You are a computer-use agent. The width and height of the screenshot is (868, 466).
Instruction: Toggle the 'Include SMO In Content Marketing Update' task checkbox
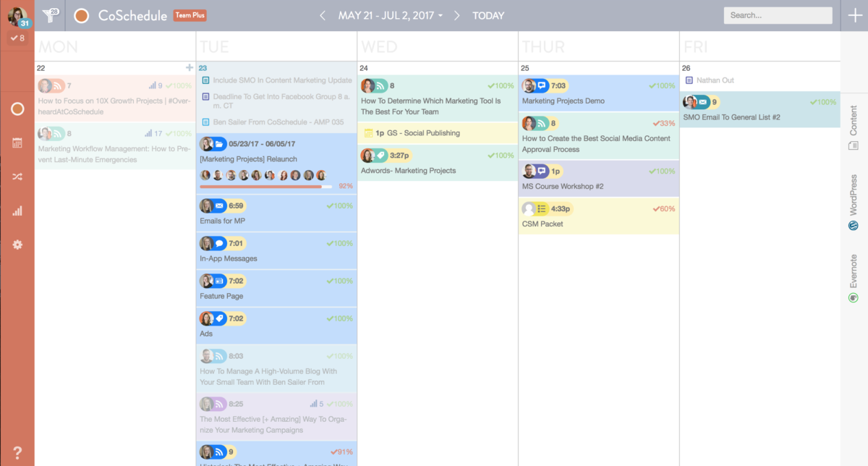(206, 80)
